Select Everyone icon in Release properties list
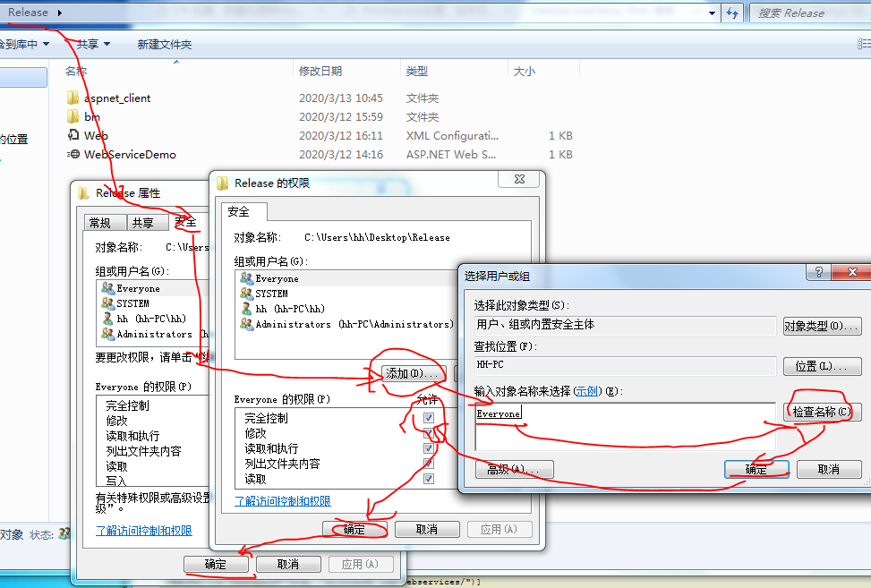This screenshot has height=588, width=871. (x=107, y=287)
